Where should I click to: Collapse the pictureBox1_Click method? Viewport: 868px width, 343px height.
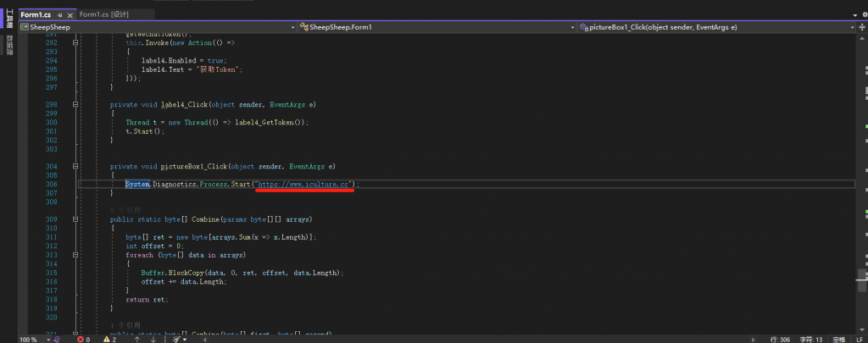(75, 166)
